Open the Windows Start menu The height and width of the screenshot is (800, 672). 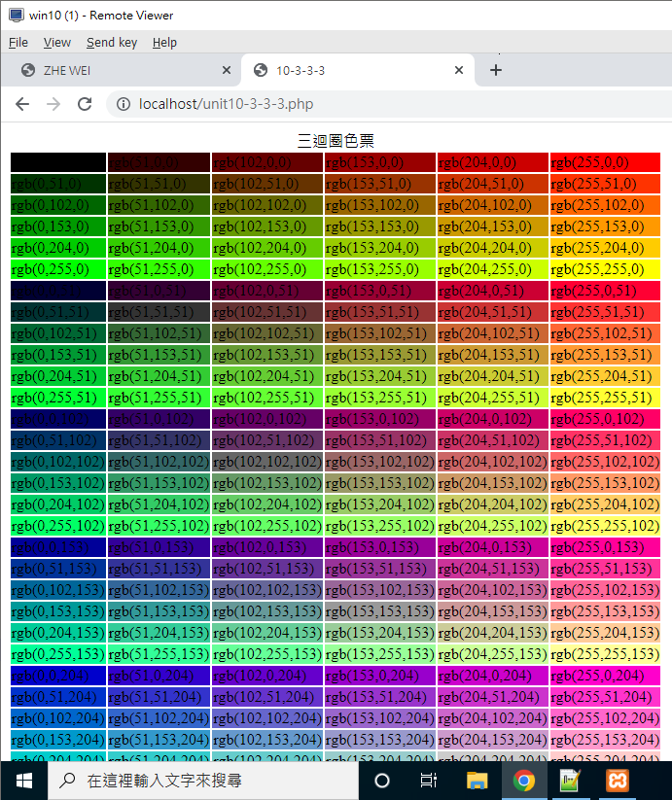pyautogui.click(x=23, y=780)
